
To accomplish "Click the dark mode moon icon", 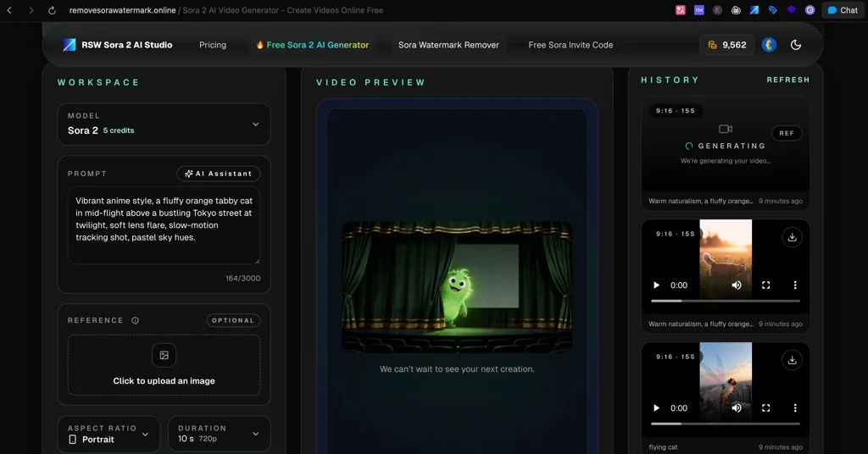I will [x=795, y=45].
